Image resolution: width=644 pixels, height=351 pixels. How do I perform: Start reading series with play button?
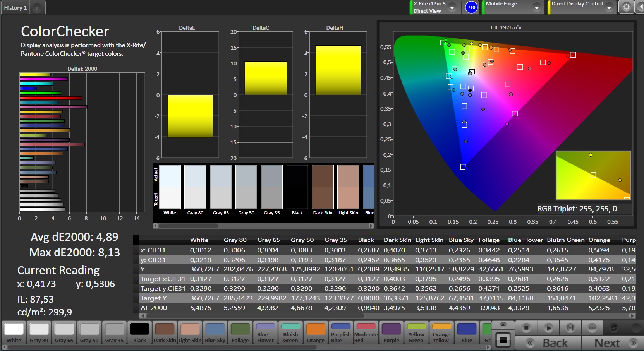pyautogui.click(x=548, y=328)
